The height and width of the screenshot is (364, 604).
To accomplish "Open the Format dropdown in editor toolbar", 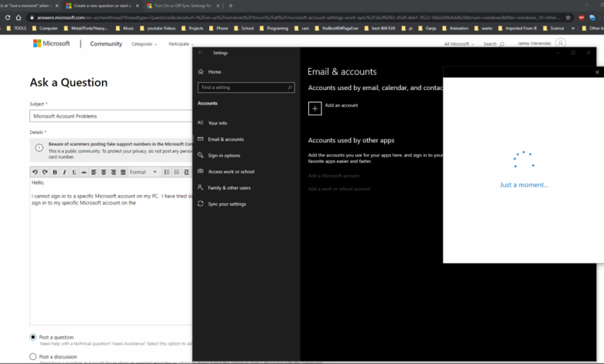I will click(143, 172).
